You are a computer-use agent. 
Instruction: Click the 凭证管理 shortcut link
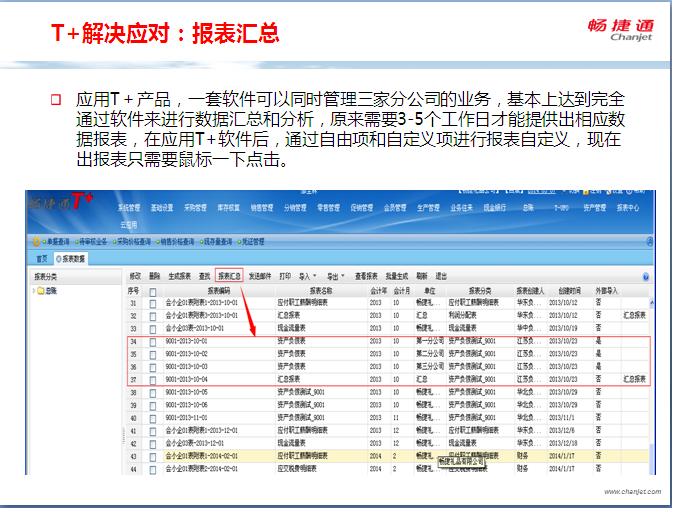(x=253, y=242)
